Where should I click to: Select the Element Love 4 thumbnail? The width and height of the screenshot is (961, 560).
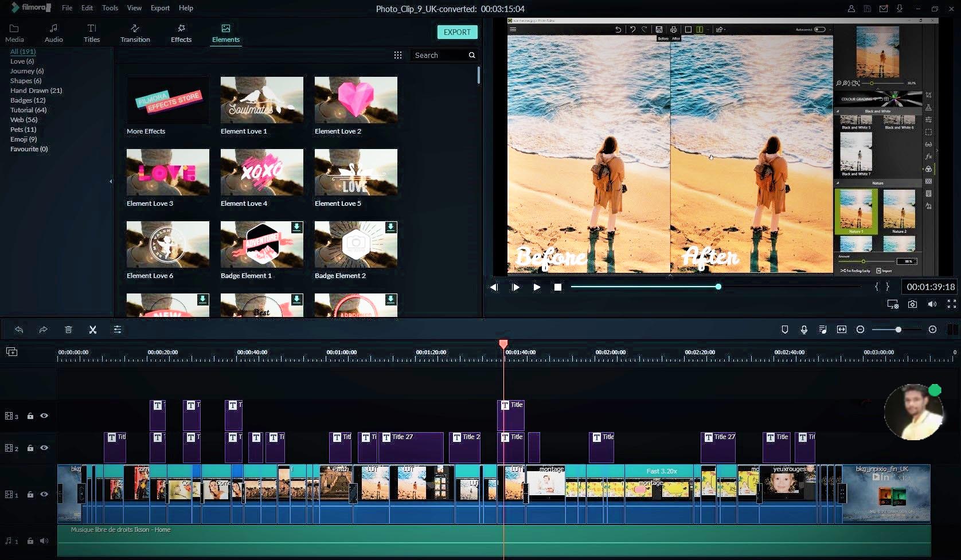click(x=261, y=172)
